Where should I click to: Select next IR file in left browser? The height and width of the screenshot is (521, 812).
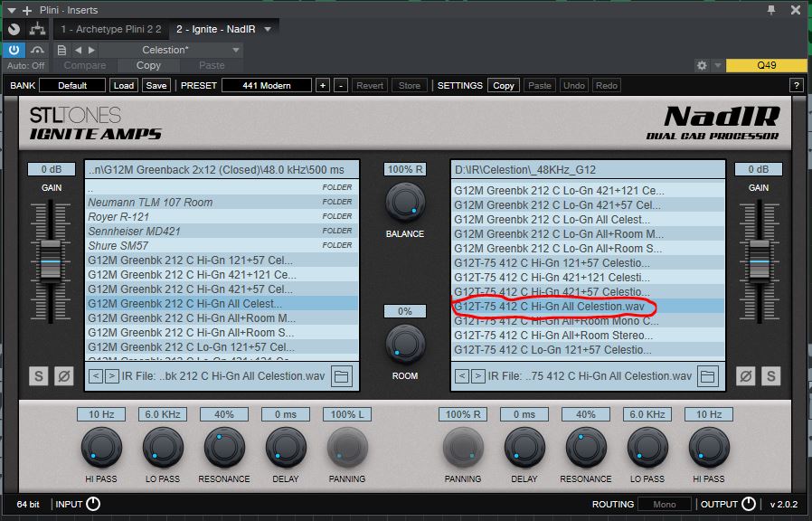112,376
